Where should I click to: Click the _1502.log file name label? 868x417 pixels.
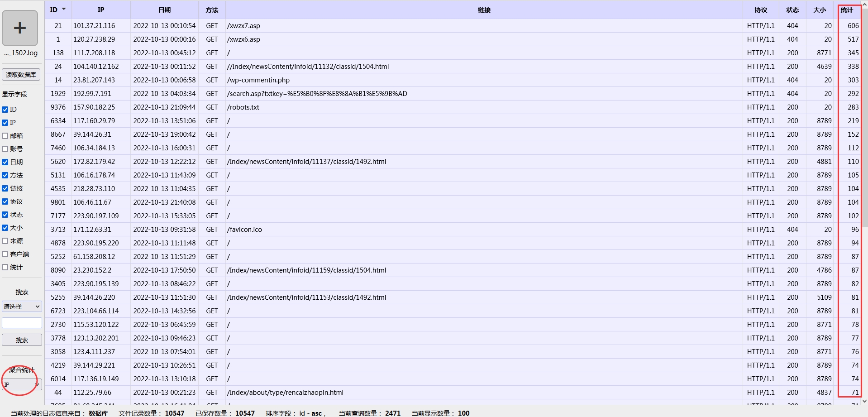coord(21,53)
